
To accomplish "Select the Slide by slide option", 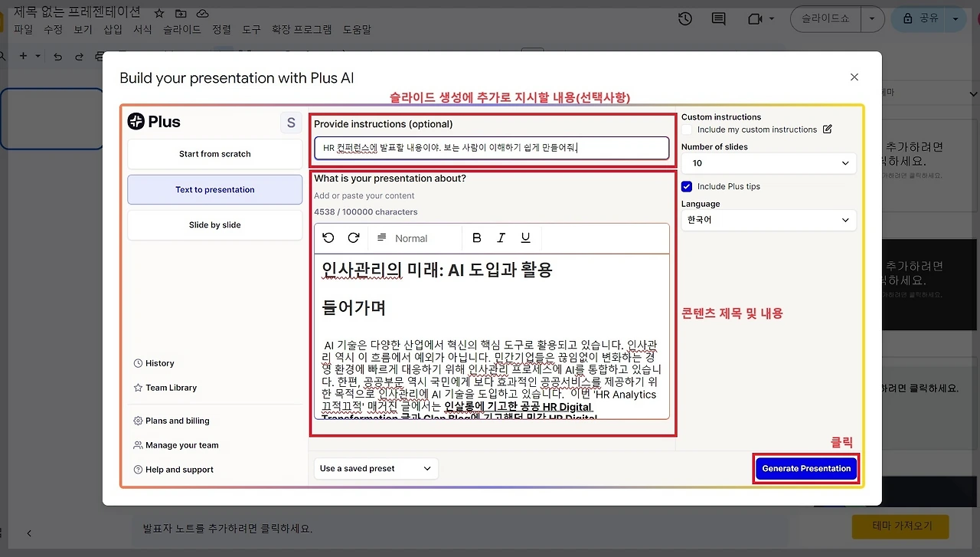I will tap(215, 225).
